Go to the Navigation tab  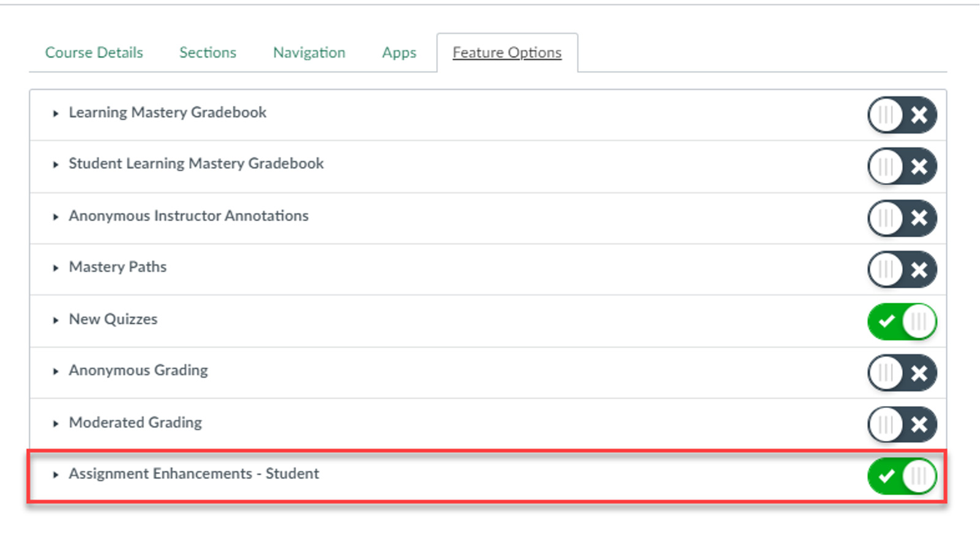click(x=309, y=53)
